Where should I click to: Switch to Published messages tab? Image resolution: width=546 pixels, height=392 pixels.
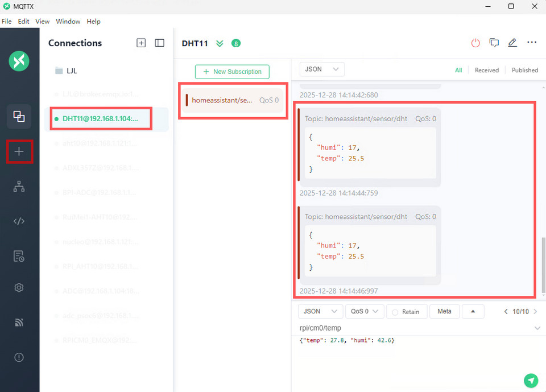(x=525, y=70)
